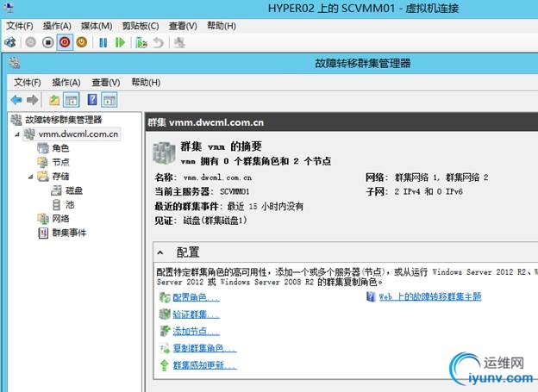This screenshot has width=538, height=392.
Task: Open the VM connection 查看(V) menu
Action: [183, 26]
